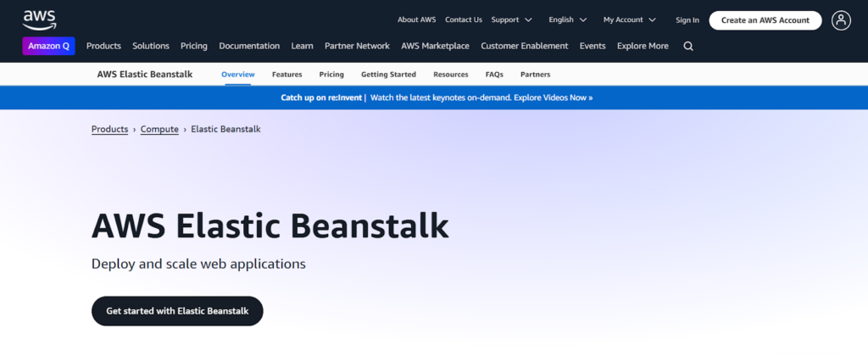Switch to the Features tab
The width and height of the screenshot is (868, 356).
coord(287,75)
